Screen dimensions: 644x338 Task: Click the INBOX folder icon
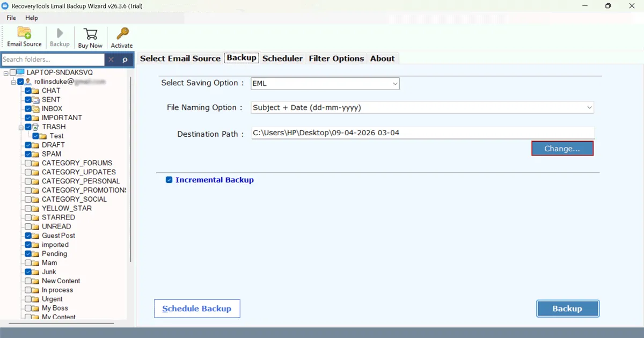(36, 109)
